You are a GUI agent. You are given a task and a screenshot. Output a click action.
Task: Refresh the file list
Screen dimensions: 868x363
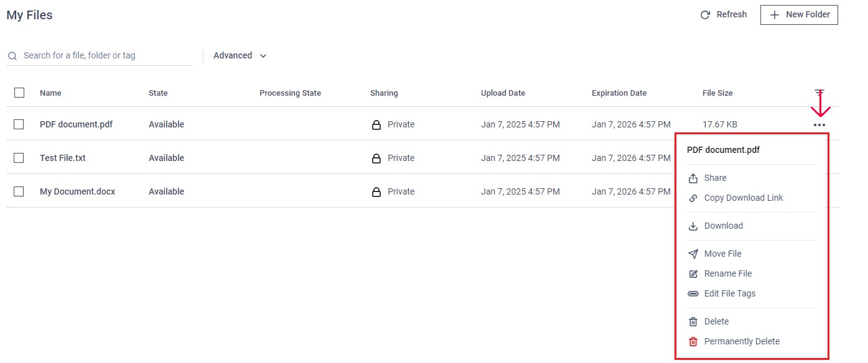click(724, 15)
